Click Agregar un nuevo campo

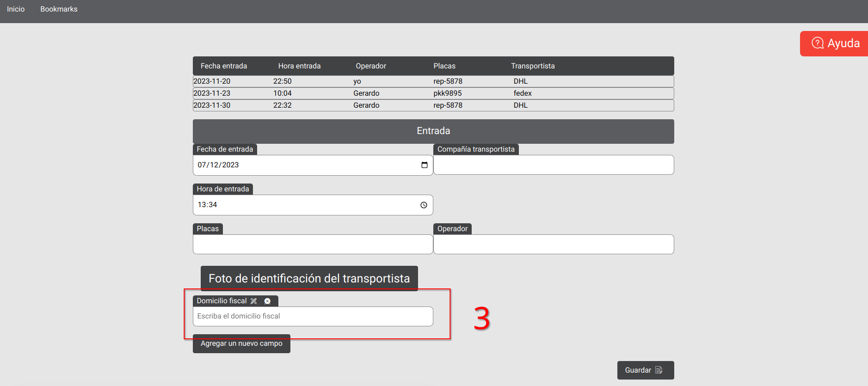(241, 344)
